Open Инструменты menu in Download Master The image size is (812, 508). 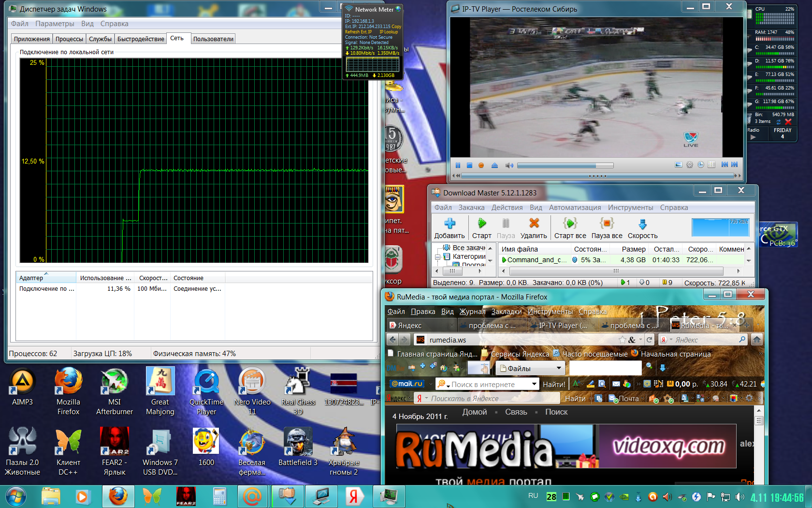pyautogui.click(x=630, y=208)
